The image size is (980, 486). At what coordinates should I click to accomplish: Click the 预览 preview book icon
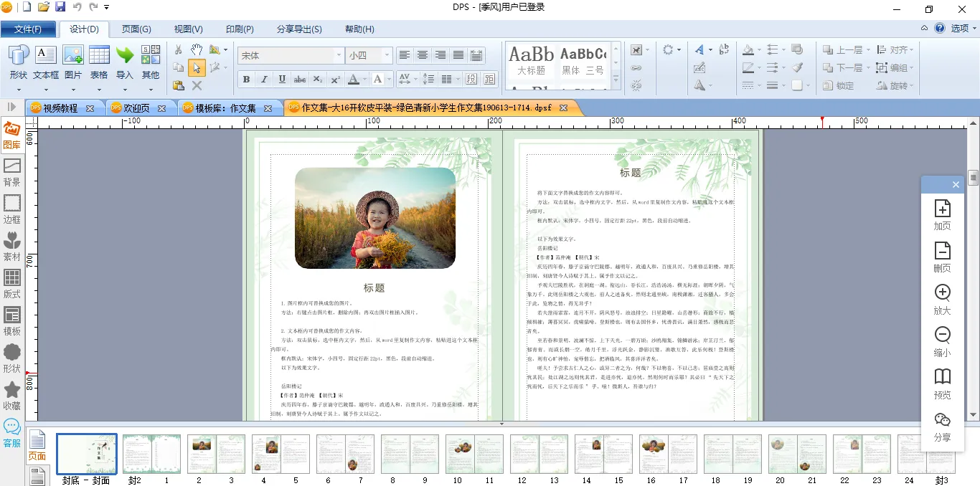[x=942, y=383]
